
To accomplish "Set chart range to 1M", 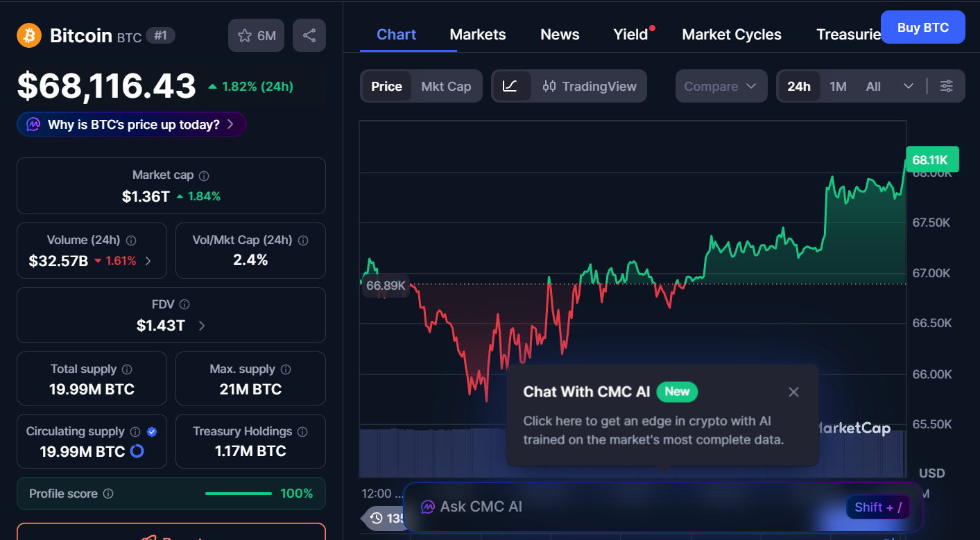I will pyautogui.click(x=838, y=87).
